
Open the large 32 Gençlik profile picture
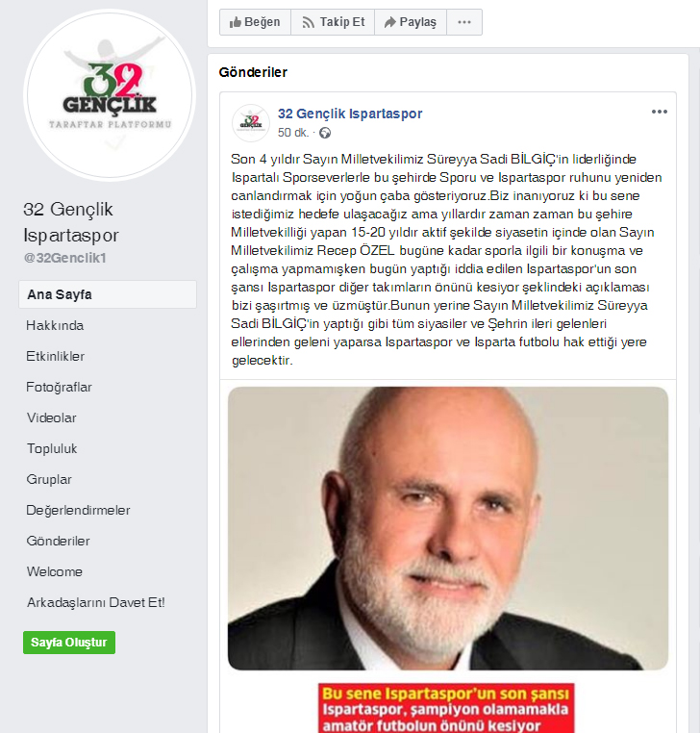[x=110, y=95]
